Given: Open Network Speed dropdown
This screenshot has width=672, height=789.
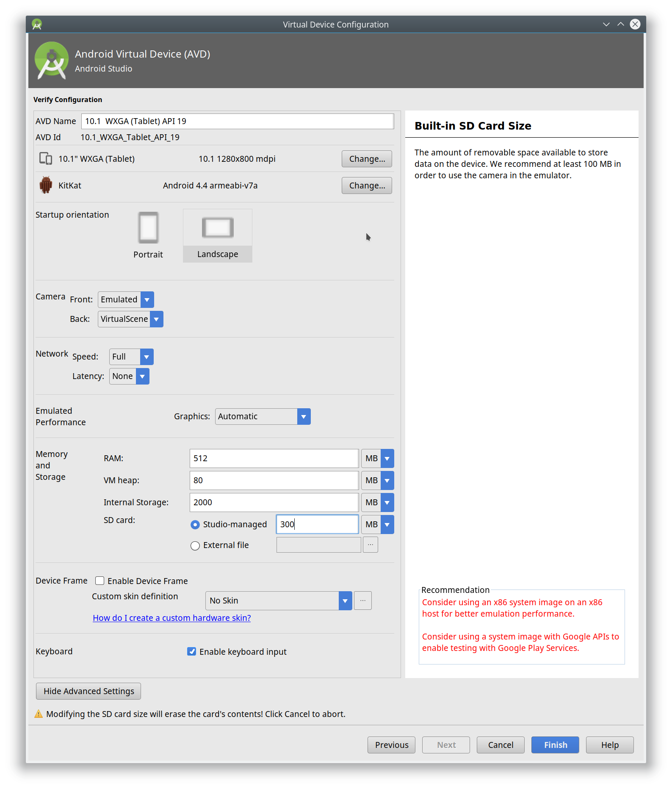Looking at the screenshot, I should point(131,357).
